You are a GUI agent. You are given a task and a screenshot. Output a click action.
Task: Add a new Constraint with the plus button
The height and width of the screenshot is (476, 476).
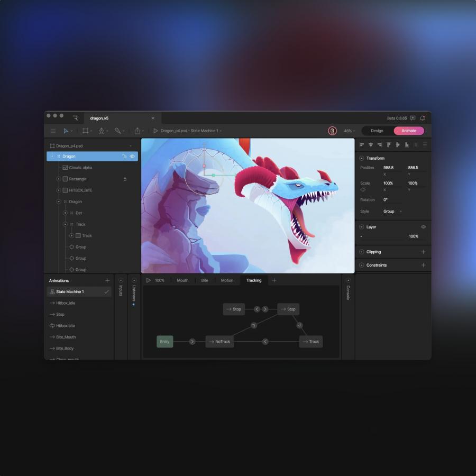click(423, 265)
